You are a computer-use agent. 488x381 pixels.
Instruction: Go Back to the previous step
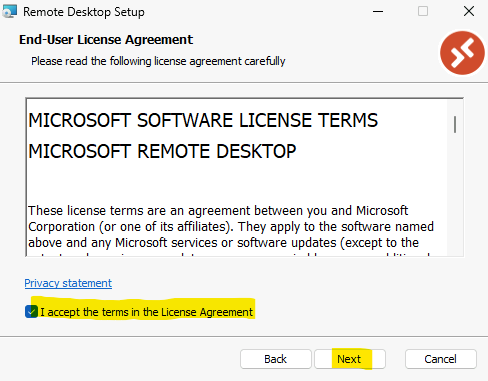276,359
